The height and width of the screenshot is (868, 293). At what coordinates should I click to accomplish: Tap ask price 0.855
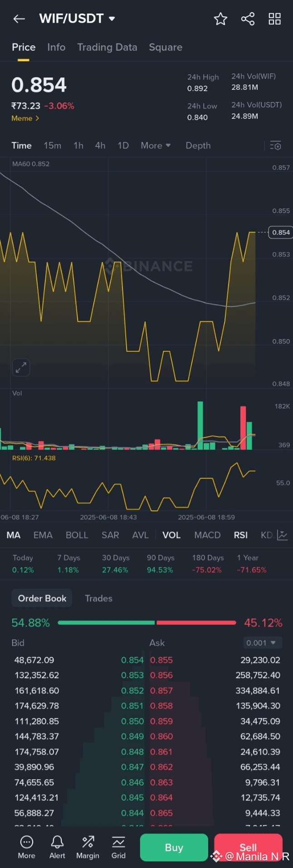tap(161, 660)
